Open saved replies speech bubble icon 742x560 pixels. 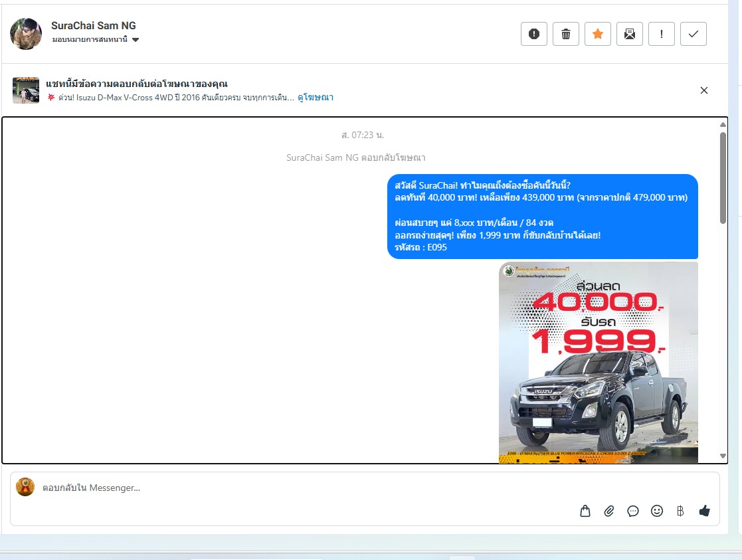[632, 511]
